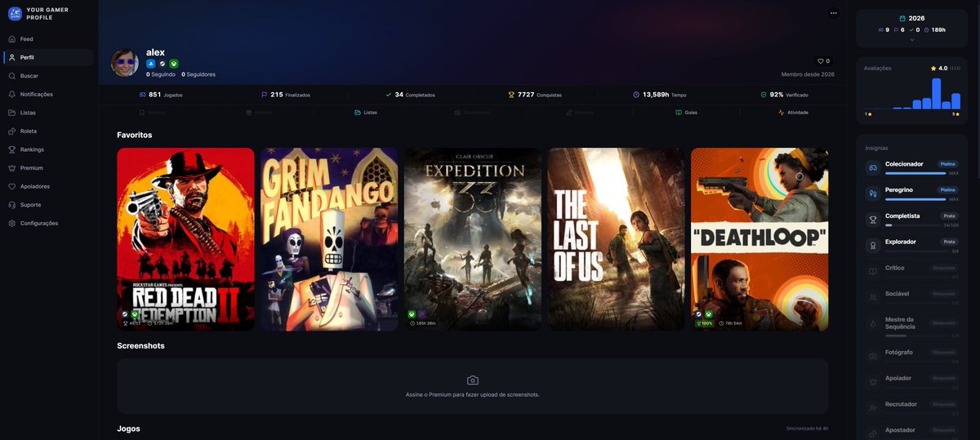Switch to the Listas profile tab

pyautogui.click(x=366, y=113)
